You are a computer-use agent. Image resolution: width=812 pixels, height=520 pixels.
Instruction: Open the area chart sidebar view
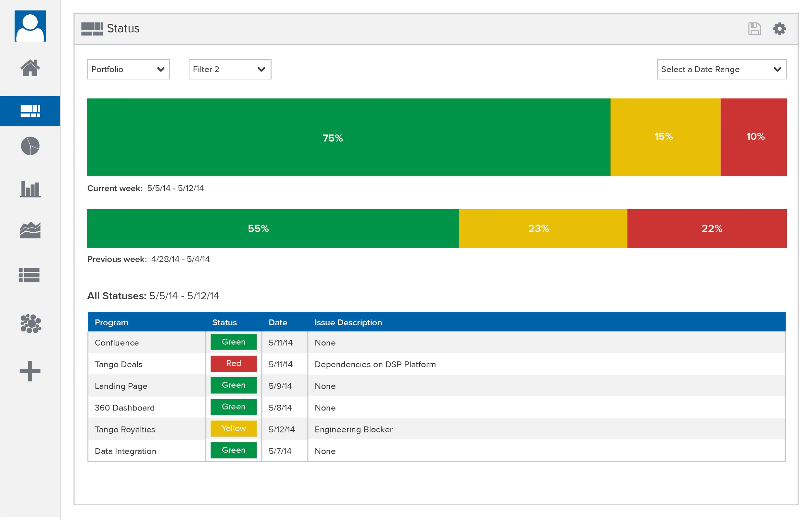[30, 230]
